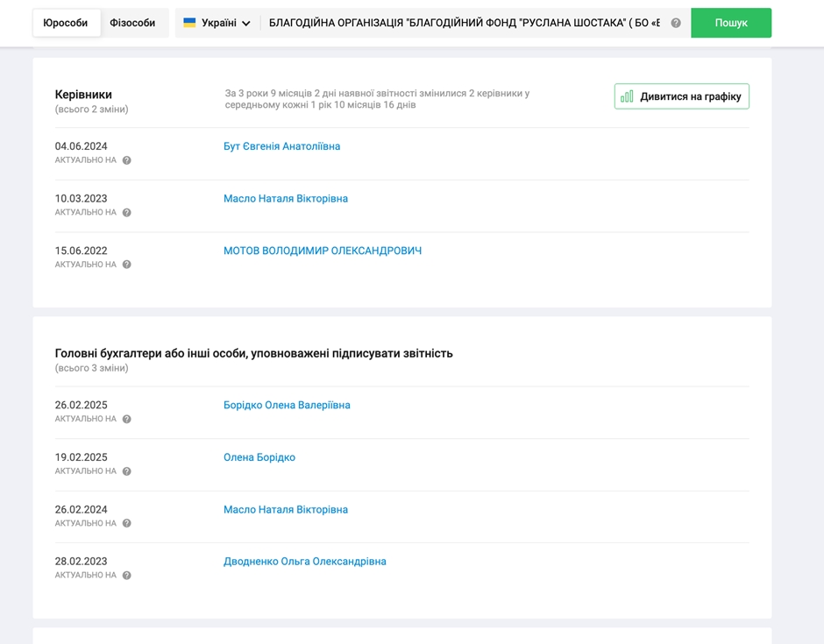The image size is (824, 644).
Task: Click Дивитися на графіку button
Action: pos(681,96)
